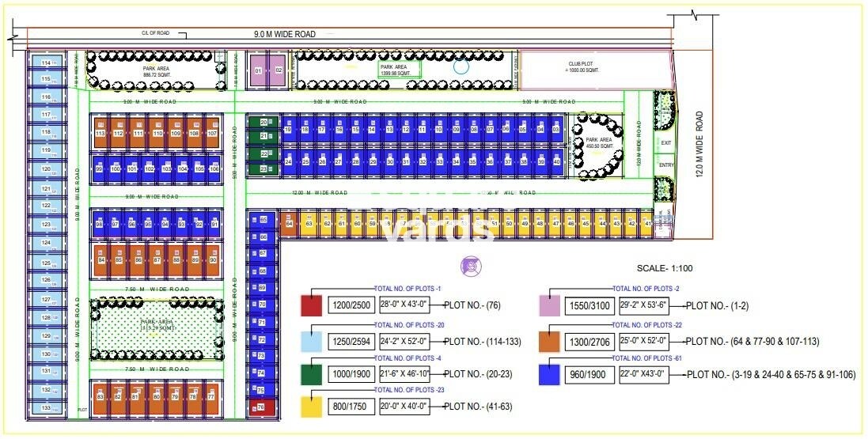Click the break-line symbol at top right

(x=693, y=14)
